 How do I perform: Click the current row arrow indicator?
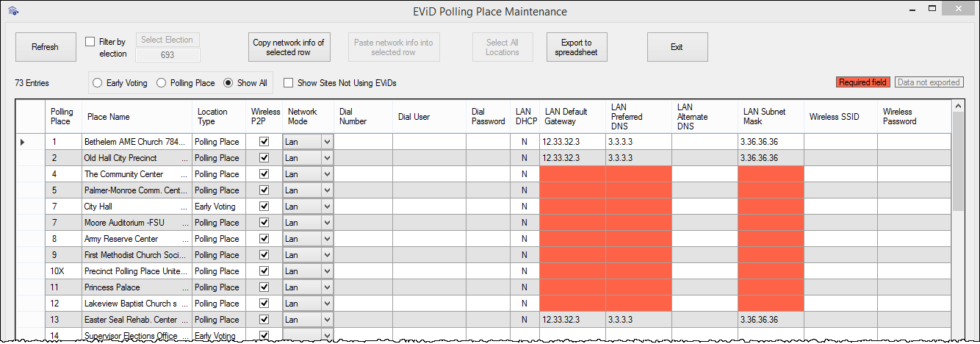(x=22, y=142)
